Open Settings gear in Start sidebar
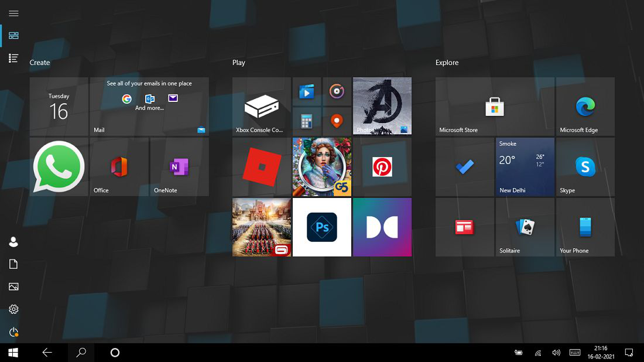 coord(13,309)
